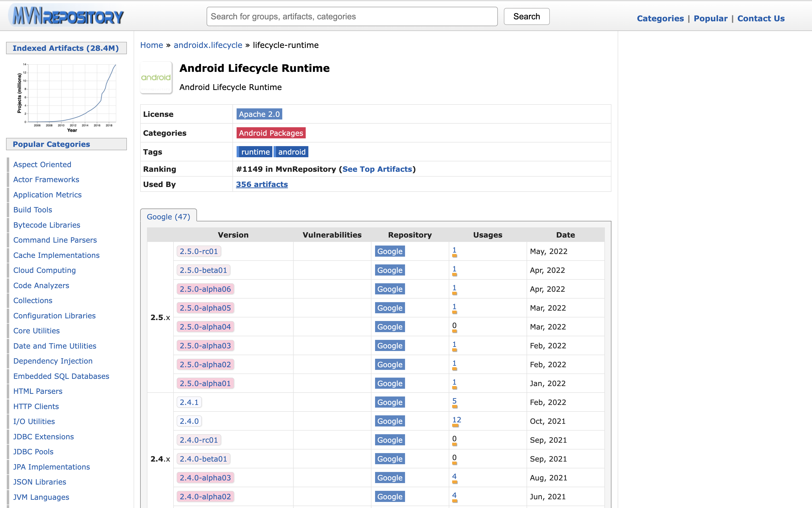Select the runtime tag
812x508 pixels.
coord(255,152)
